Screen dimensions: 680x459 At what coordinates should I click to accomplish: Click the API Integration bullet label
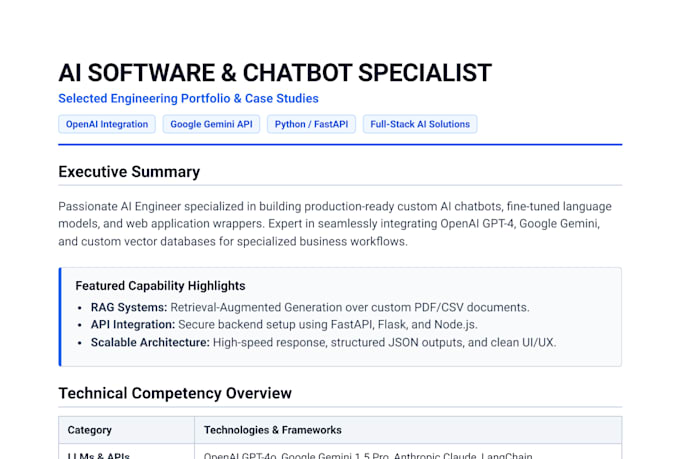pyautogui.click(x=133, y=325)
